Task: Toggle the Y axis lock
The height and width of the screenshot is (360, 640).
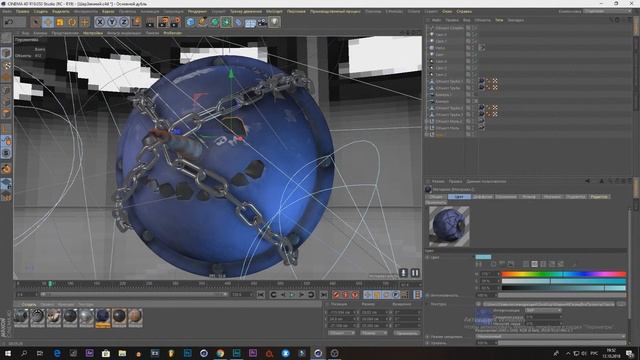Action: [x=112, y=22]
